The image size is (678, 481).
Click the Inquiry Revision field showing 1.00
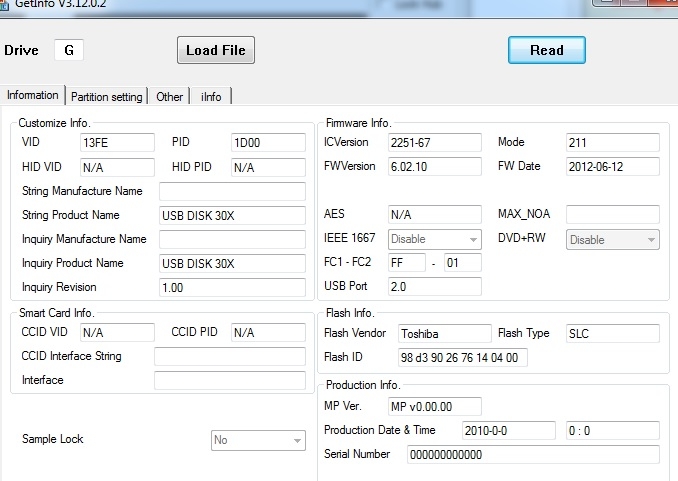coord(232,288)
